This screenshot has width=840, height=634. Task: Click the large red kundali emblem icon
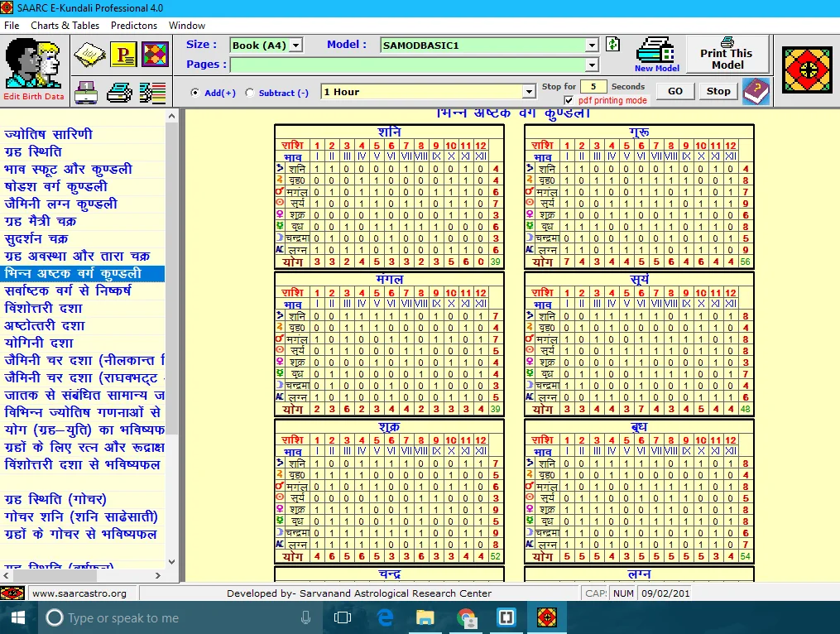(x=807, y=70)
